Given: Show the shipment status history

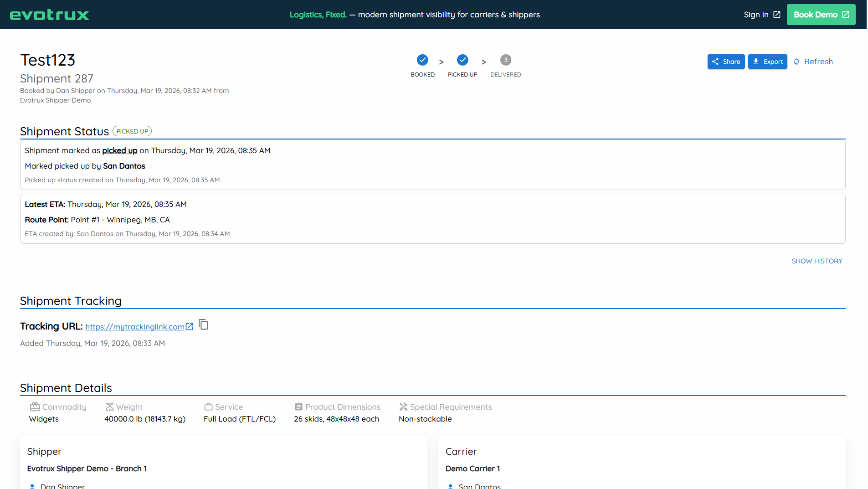Looking at the screenshot, I should [x=817, y=261].
